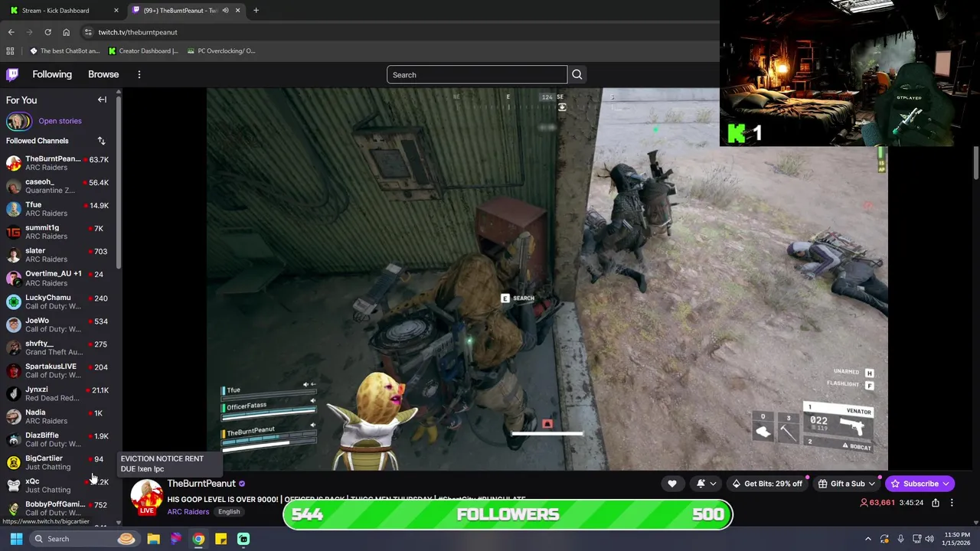Image resolution: width=980 pixels, height=551 pixels.
Task: Show hidden system tray icons
Action: click(868, 539)
